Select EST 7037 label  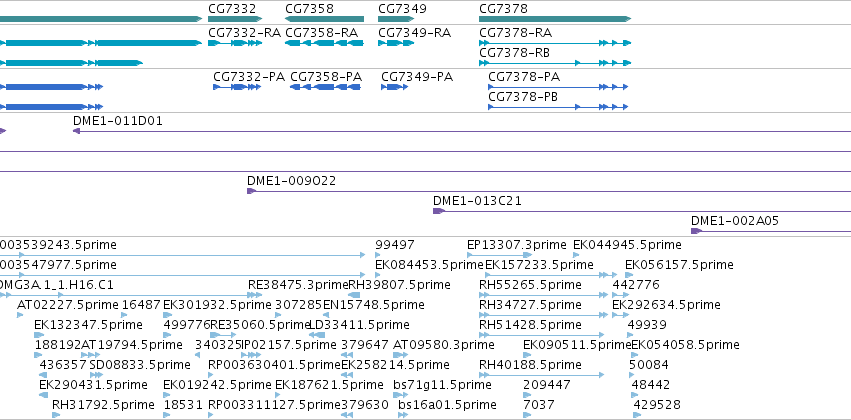coord(539,406)
